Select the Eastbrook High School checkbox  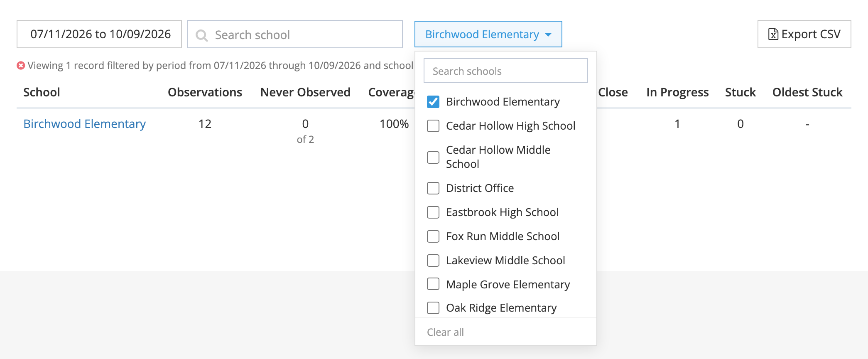[x=433, y=212]
